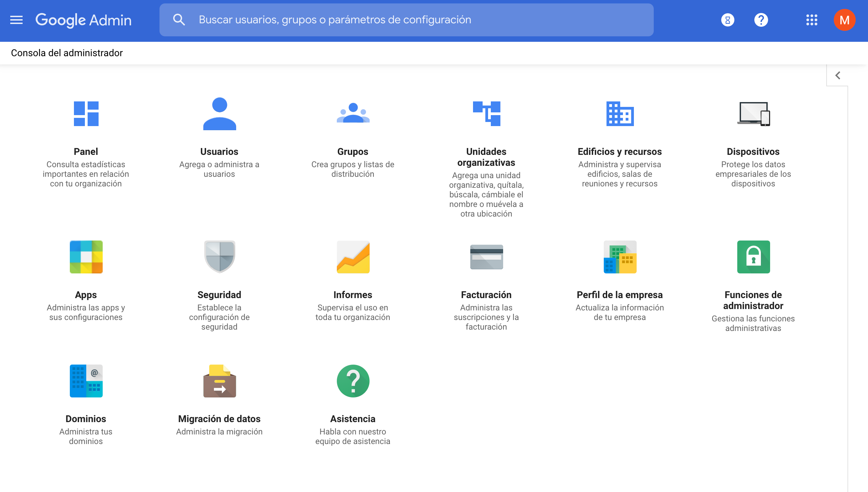Click the Funciones de administrador title
Image resolution: width=868 pixels, height=492 pixels.
753,300
